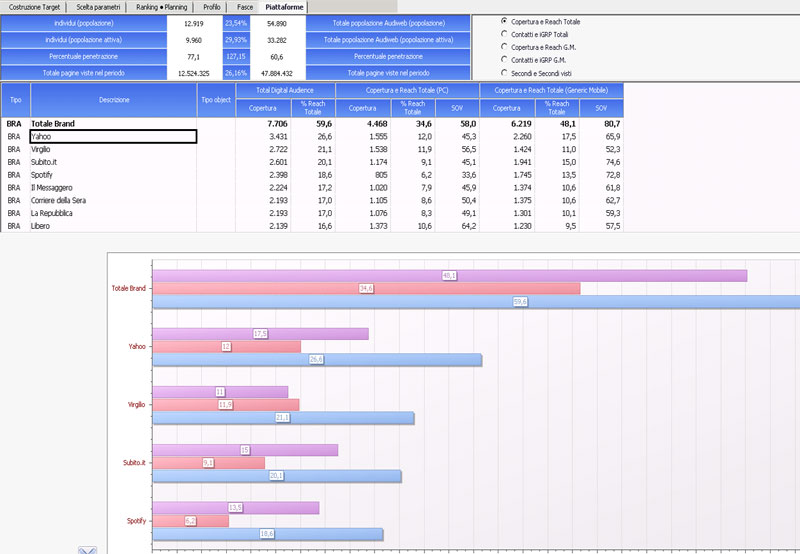Open the Profilo tab
Image resolution: width=800 pixels, height=554 pixels.
coord(212,7)
